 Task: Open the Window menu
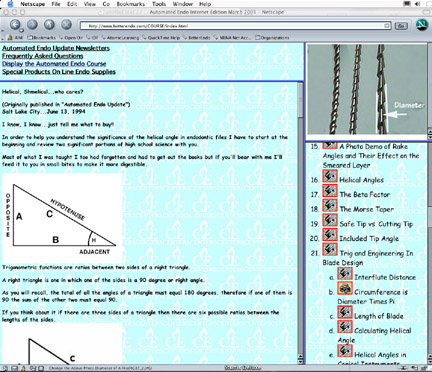(x=183, y=4)
